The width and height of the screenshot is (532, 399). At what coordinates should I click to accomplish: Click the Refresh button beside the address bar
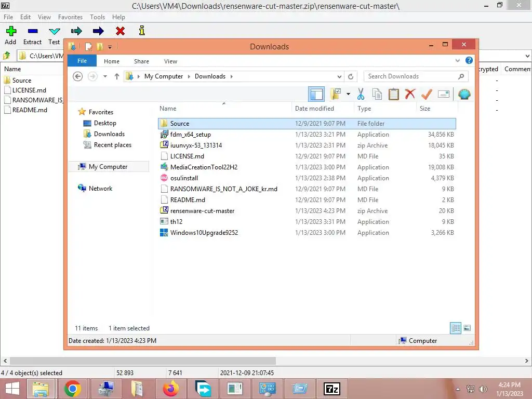(x=351, y=77)
